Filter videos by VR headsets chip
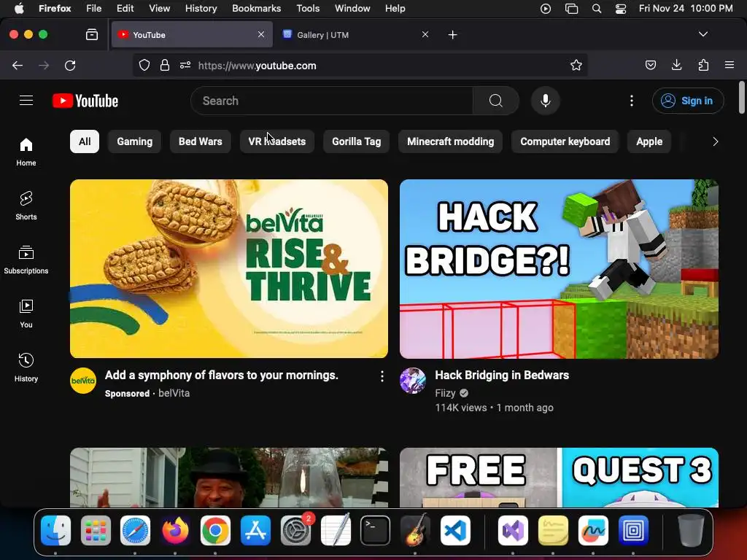 point(276,141)
